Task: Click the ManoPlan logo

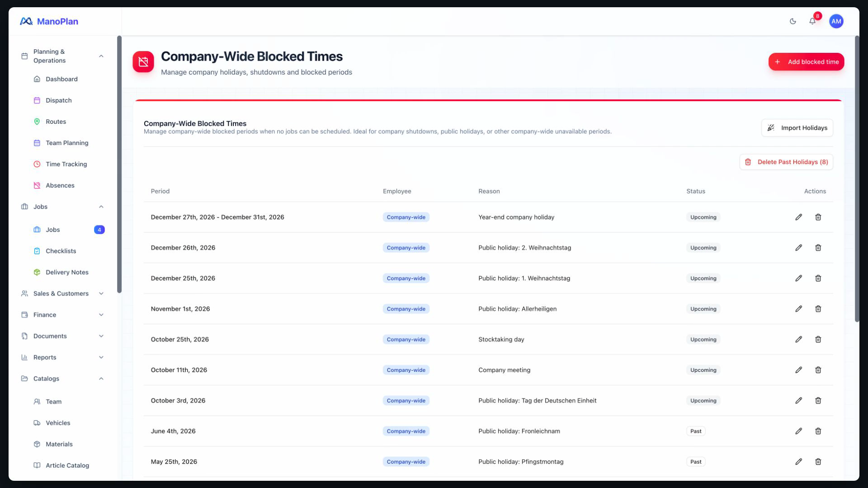Action: 49,21
